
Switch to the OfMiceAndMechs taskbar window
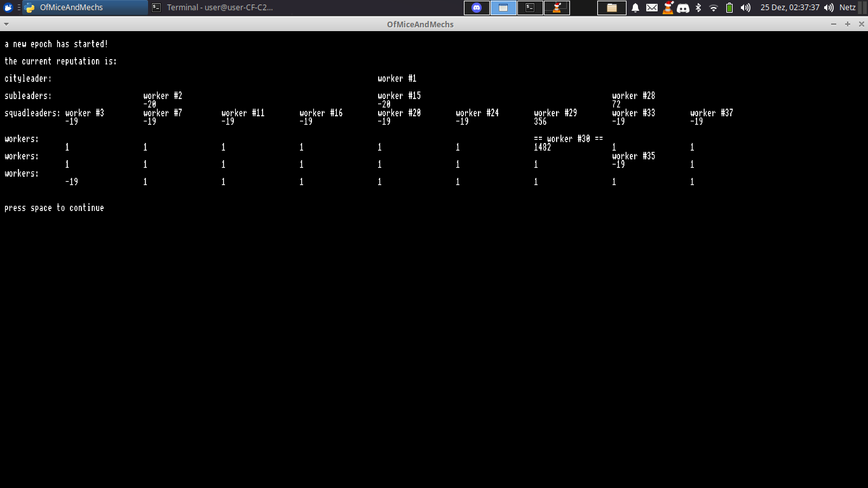85,8
